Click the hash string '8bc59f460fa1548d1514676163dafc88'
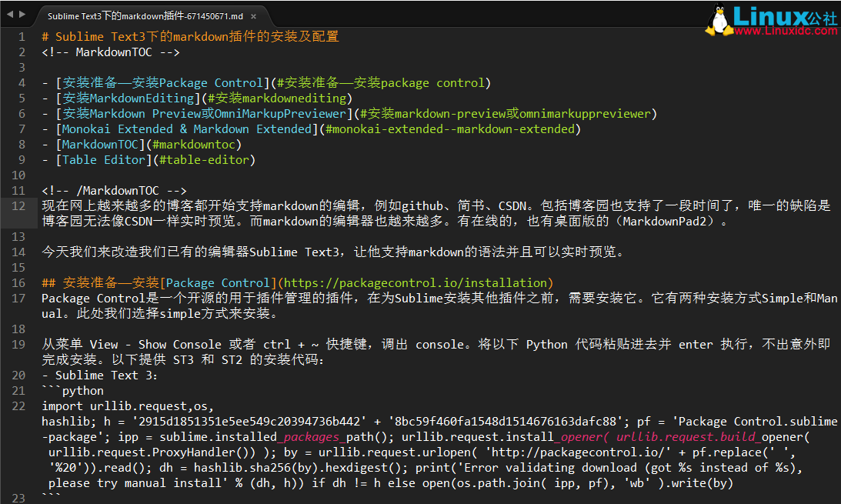The image size is (841, 504). 506,422
